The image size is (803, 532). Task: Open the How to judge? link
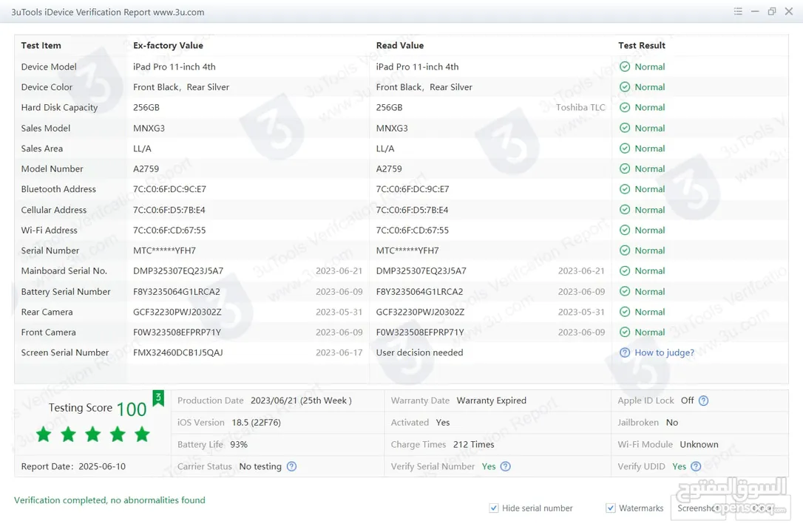point(664,352)
